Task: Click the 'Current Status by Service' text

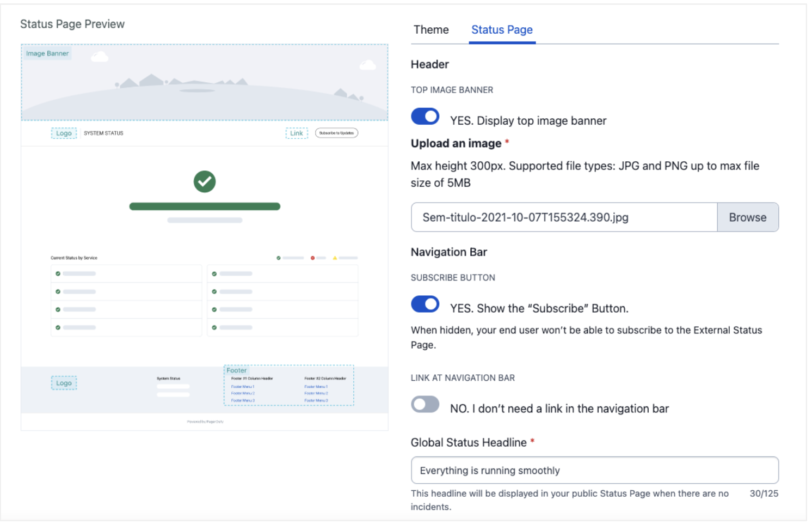Action: point(74,258)
